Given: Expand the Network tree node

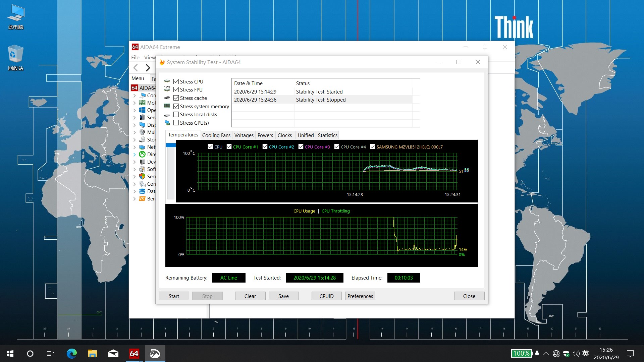Looking at the screenshot, I should click(135, 147).
